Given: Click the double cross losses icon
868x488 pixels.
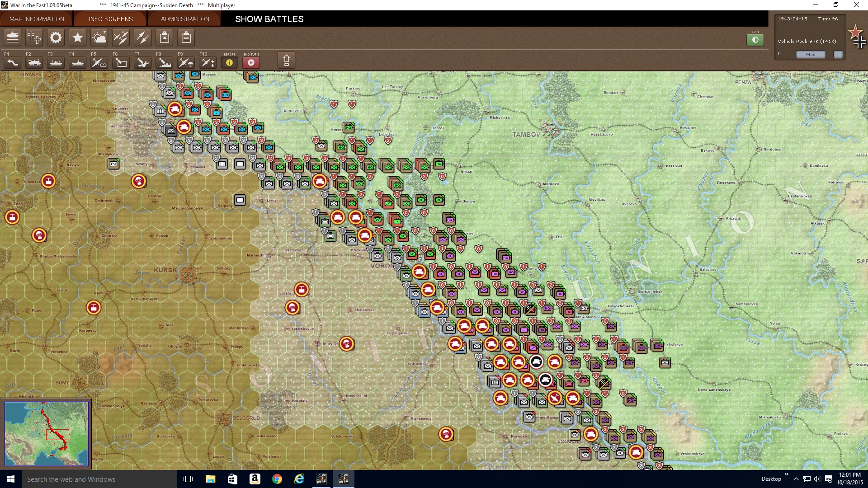Looking at the screenshot, I should [34, 38].
